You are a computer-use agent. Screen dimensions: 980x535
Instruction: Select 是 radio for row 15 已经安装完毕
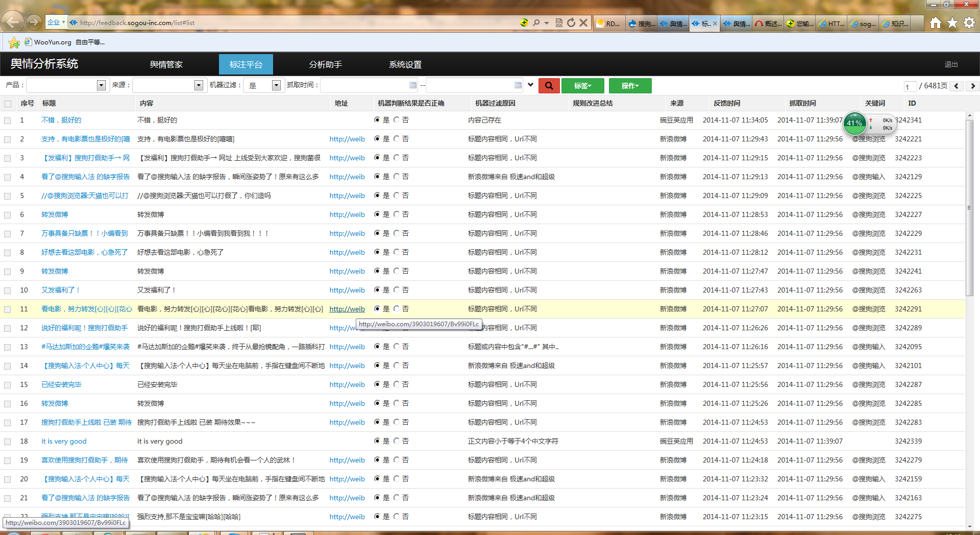click(377, 384)
